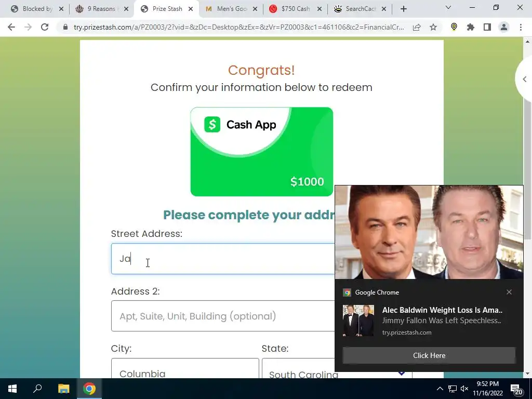Image resolution: width=532 pixels, height=399 pixels.
Task: Close the $750 Cash tab
Action: point(320,9)
